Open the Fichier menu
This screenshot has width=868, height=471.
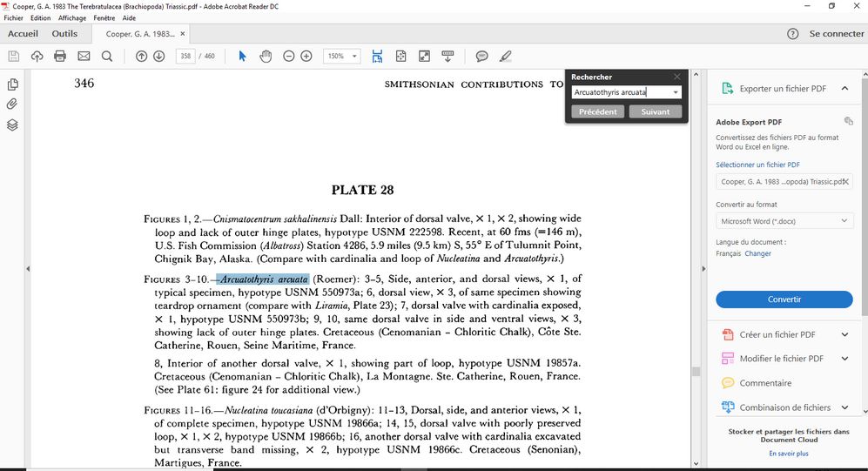(13, 17)
